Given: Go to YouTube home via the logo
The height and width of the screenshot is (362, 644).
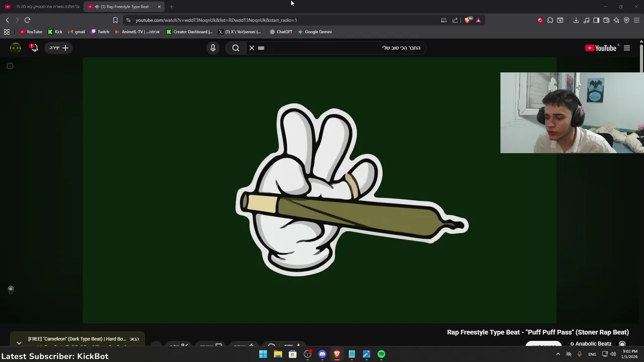Looking at the screenshot, I should pos(601,48).
